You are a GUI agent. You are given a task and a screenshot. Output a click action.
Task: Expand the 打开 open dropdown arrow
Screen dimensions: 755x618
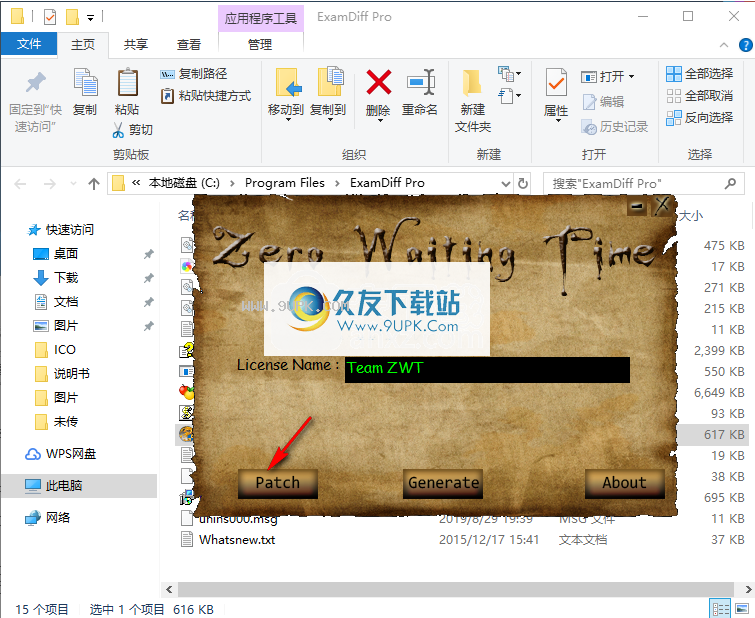click(631, 76)
